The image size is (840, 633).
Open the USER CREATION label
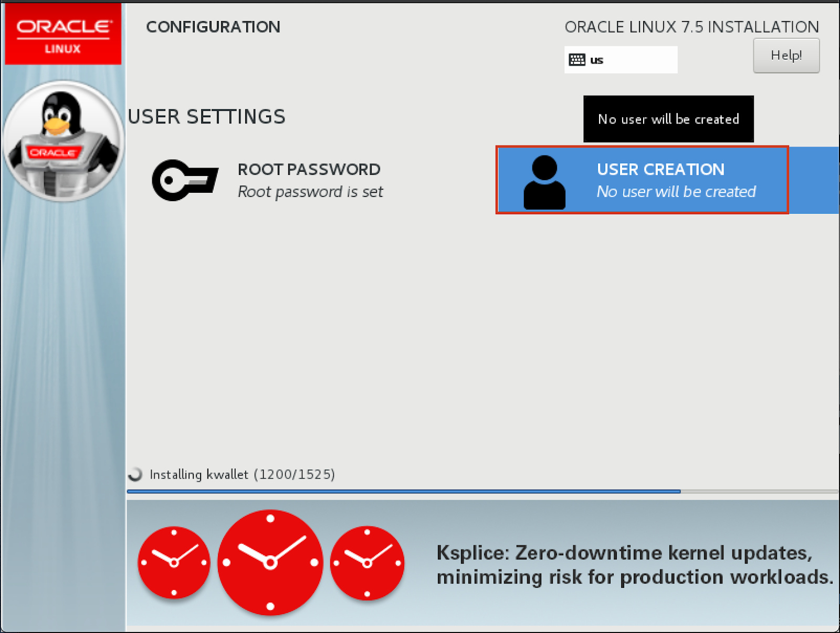point(660,169)
